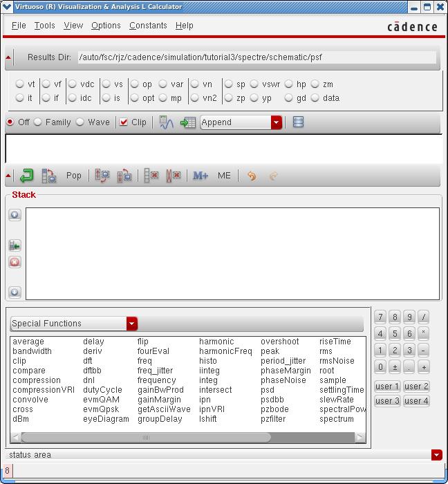Expand the status area dropdown arrow
This screenshot has width=448, height=484.
436,455
